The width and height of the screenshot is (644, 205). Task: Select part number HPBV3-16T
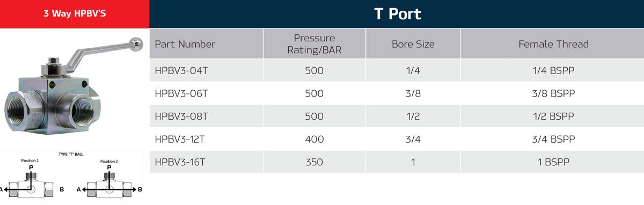click(180, 162)
